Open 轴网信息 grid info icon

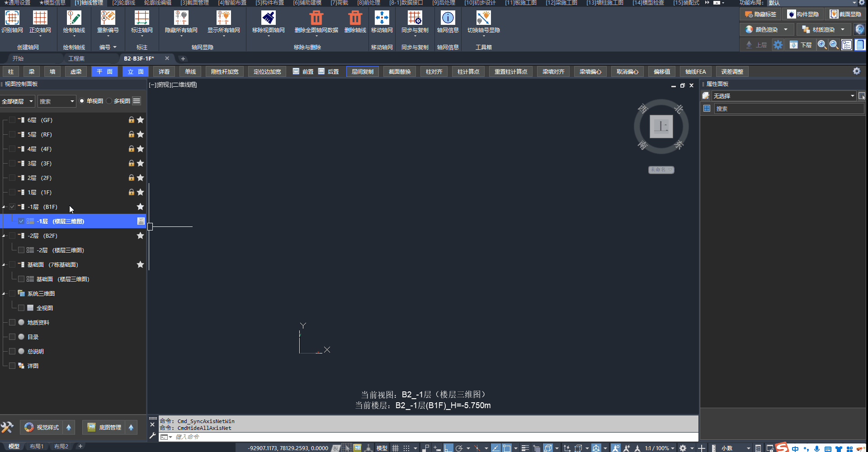(x=448, y=18)
